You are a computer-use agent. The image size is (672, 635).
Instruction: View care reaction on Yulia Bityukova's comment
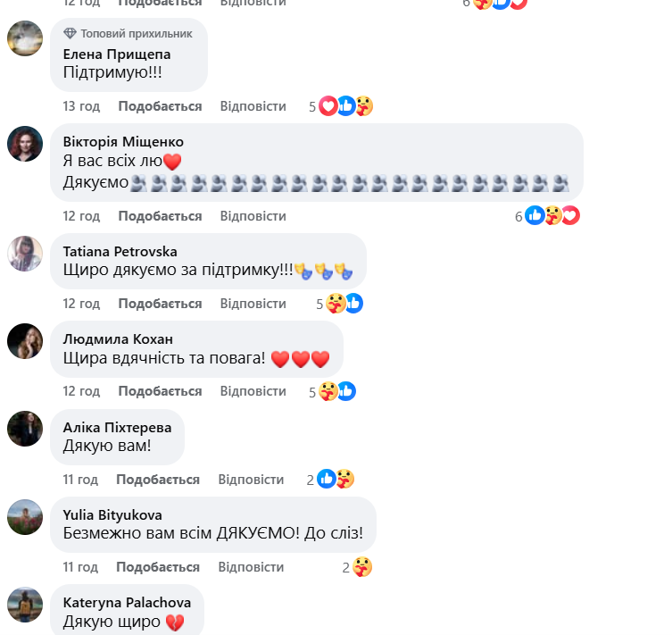(358, 567)
